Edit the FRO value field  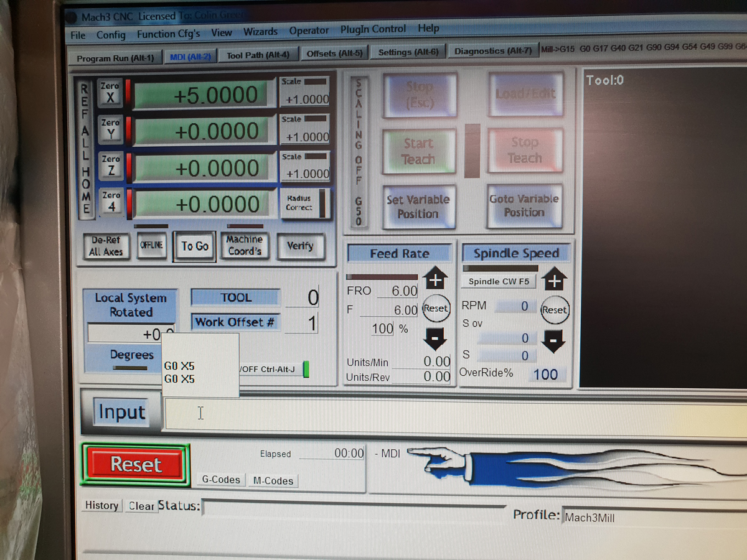tap(397, 291)
